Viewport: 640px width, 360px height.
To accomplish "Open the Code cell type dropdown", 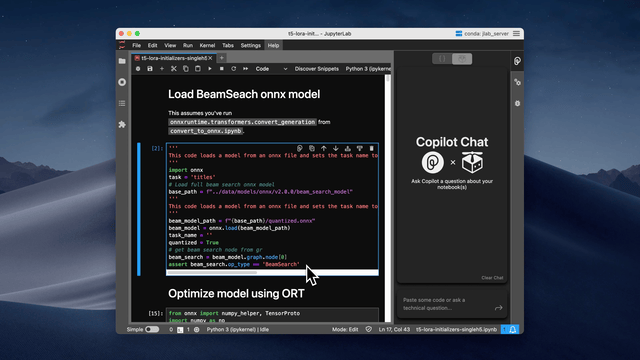I will coord(271,69).
